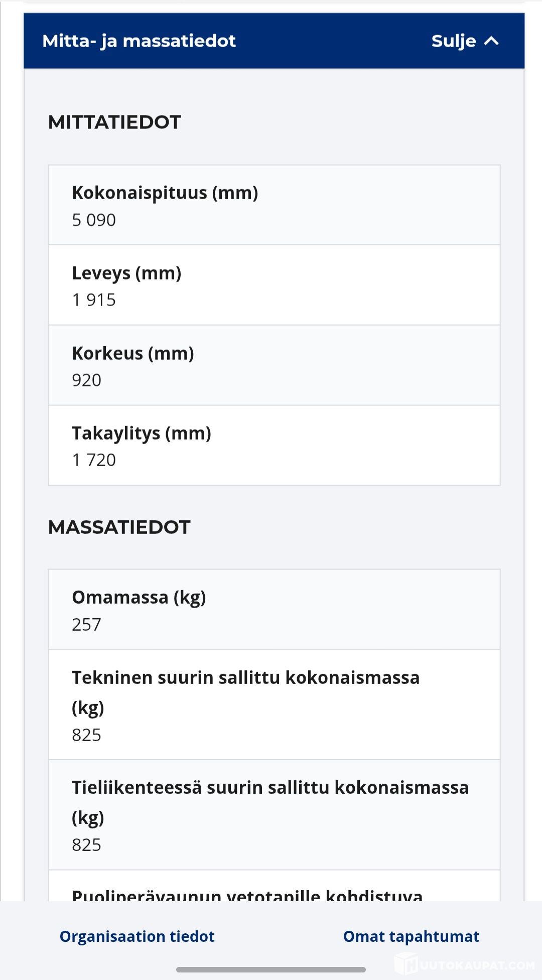Select the Kokonaispituus (mm) row
Image resolution: width=542 pixels, height=980 pixels.
pos(274,205)
